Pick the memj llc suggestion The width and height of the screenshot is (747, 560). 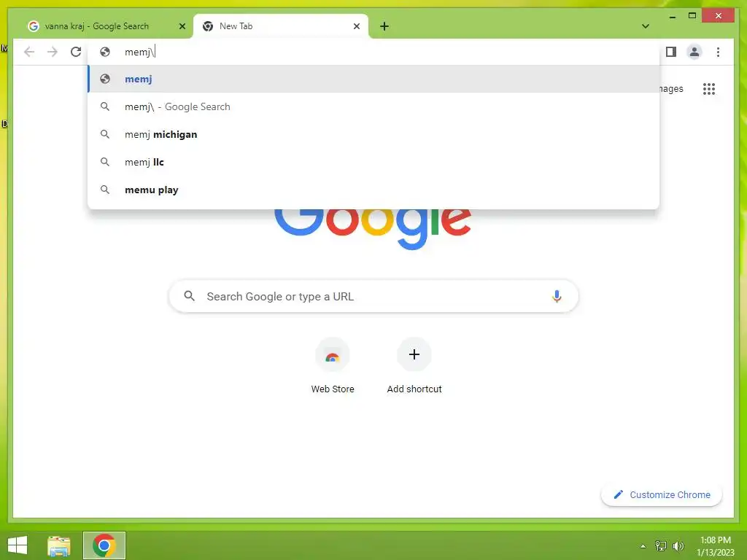pos(374,162)
